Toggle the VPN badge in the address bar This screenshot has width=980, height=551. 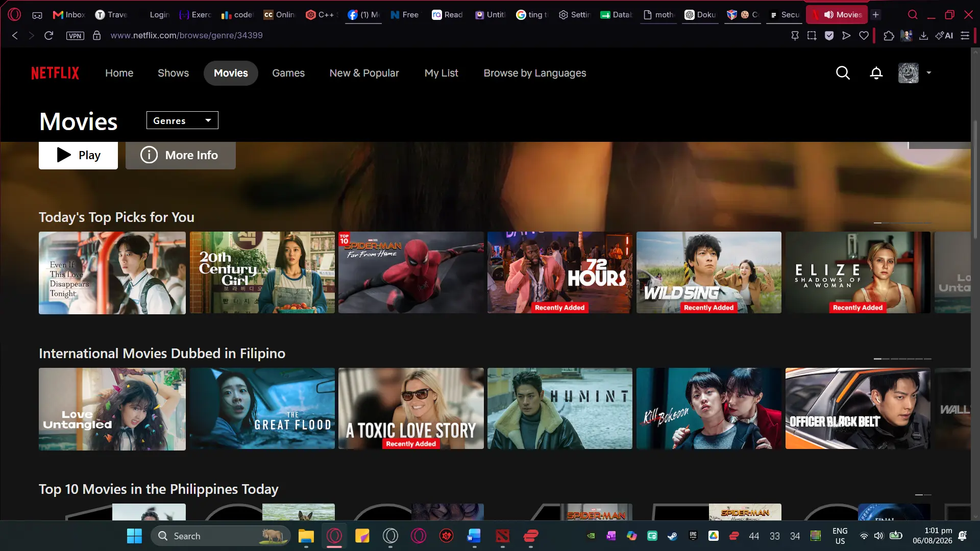coord(75,36)
